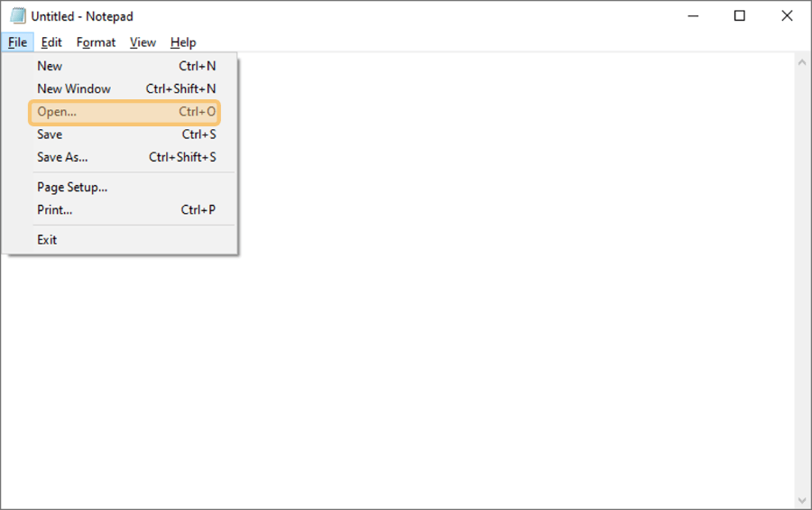Maximize the Notepad window
Viewport: 812px width, 510px height.
pyautogui.click(x=740, y=16)
